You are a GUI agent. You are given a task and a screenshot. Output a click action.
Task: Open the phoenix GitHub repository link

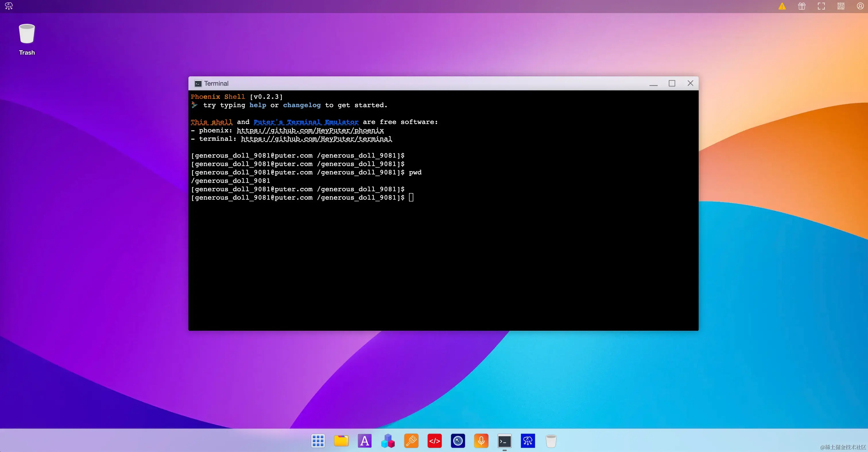pyautogui.click(x=310, y=130)
